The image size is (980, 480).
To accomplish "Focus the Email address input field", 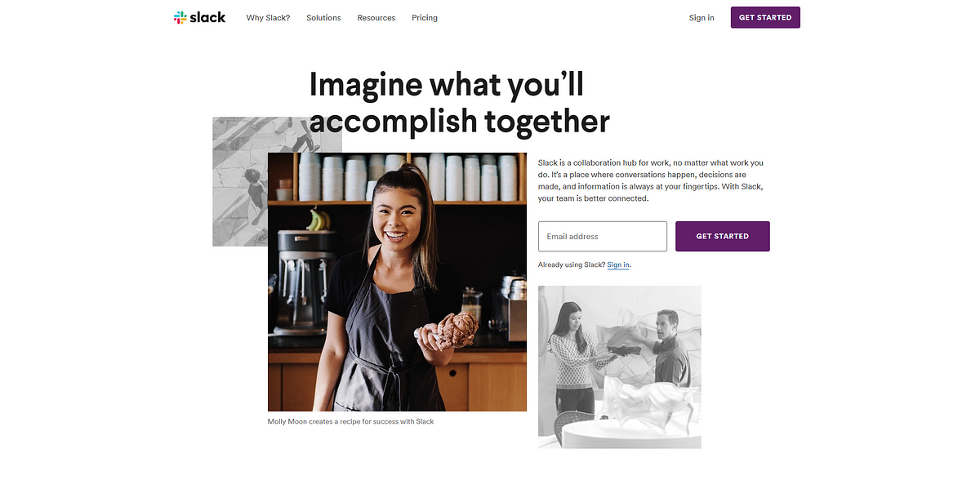I will (x=603, y=236).
